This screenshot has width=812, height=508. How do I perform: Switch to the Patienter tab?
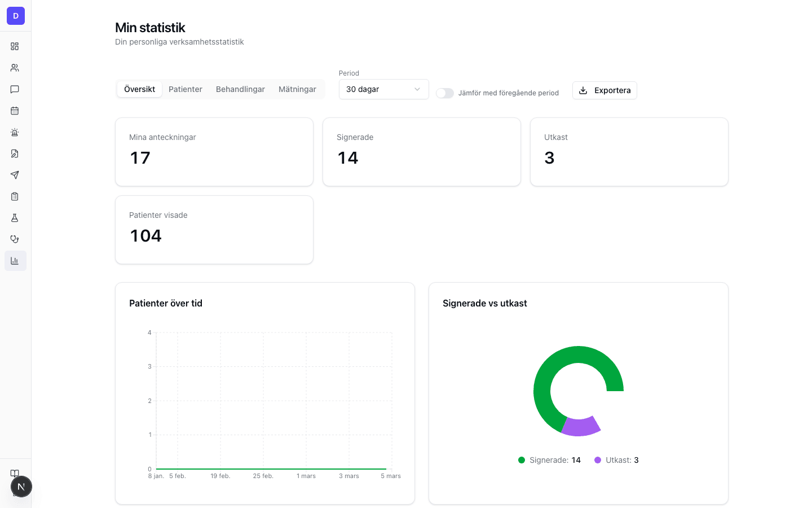[185, 89]
